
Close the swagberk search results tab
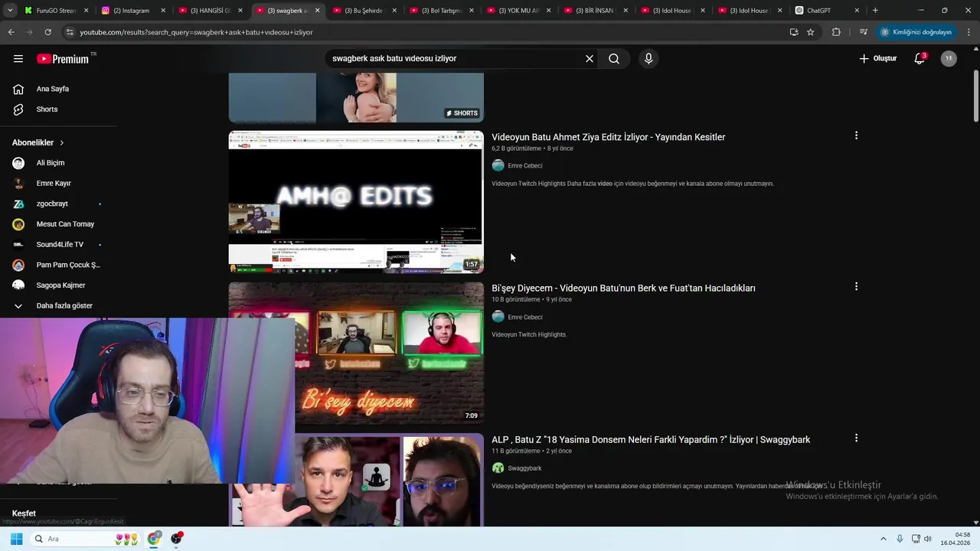318,11
